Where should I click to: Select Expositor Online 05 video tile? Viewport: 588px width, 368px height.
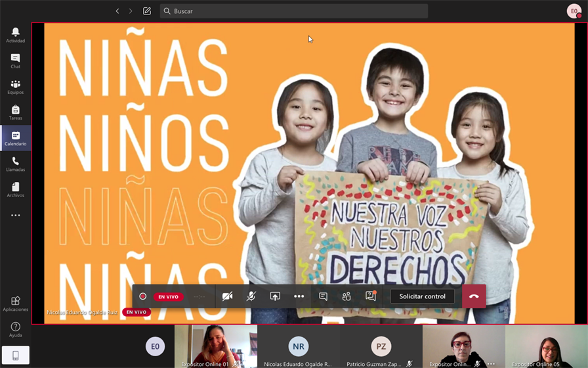pos(547,346)
